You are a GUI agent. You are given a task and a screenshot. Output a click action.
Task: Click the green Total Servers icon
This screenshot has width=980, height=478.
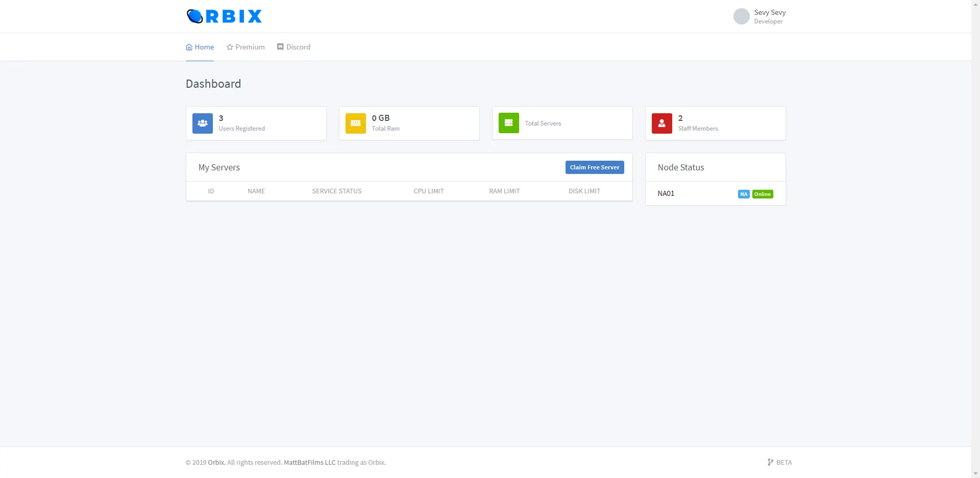(508, 123)
